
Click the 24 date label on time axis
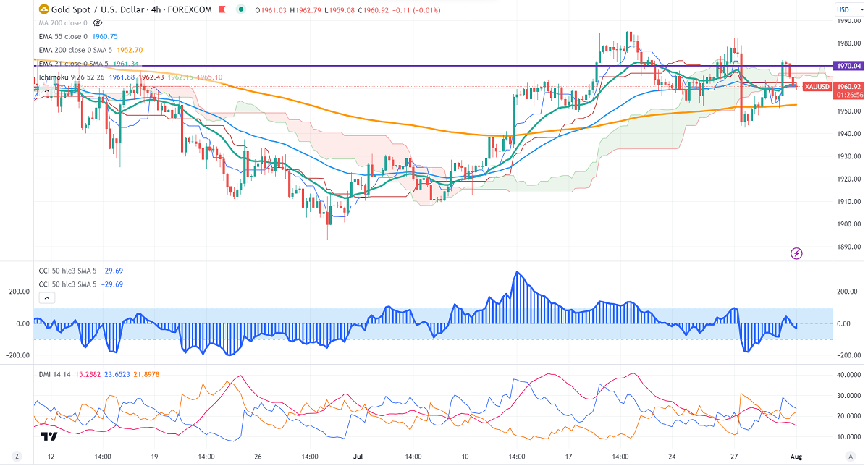click(672, 457)
